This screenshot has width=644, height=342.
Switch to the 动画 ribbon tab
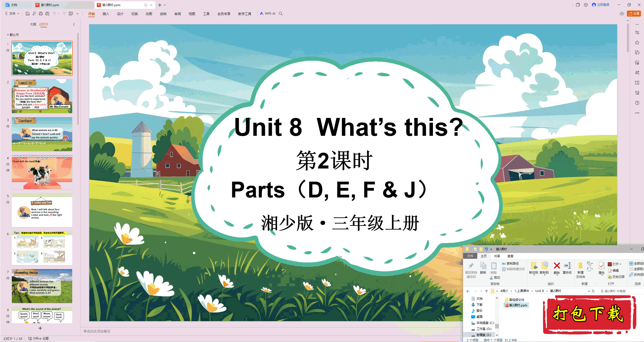tap(149, 14)
